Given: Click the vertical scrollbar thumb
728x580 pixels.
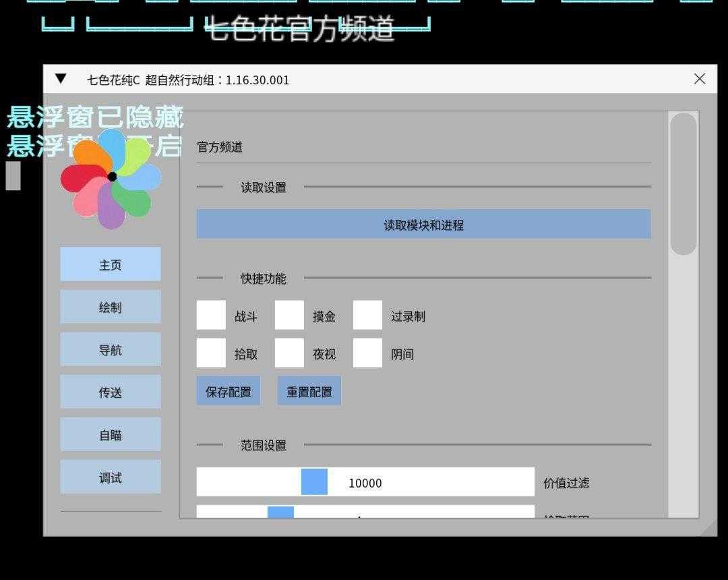Looking at the screenshot, I should click(x=684, y=183).
